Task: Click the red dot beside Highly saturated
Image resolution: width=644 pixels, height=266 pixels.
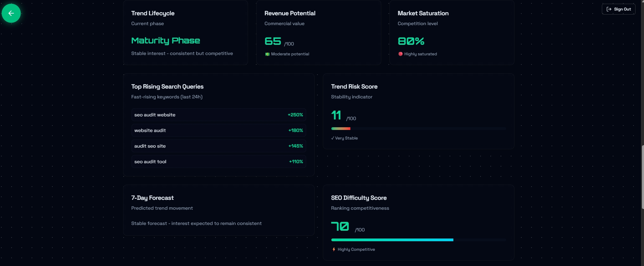Action: (401, 54)
